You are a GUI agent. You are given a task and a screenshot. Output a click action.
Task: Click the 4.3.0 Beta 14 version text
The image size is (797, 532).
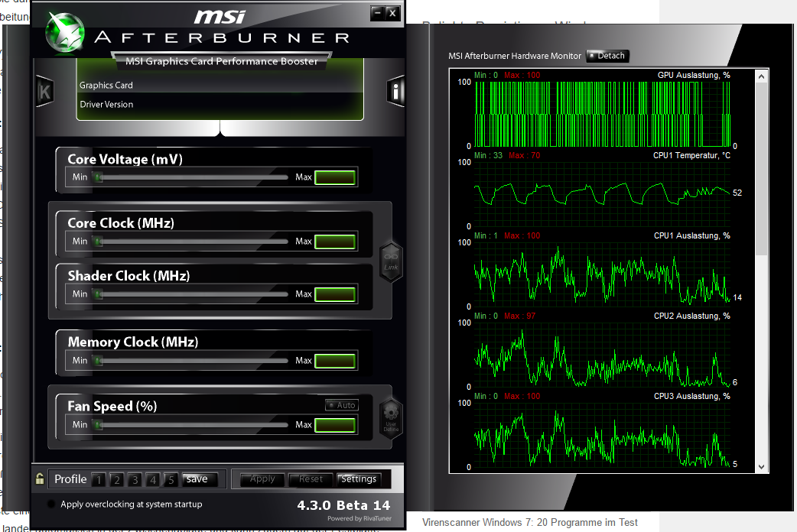point(343,505)
